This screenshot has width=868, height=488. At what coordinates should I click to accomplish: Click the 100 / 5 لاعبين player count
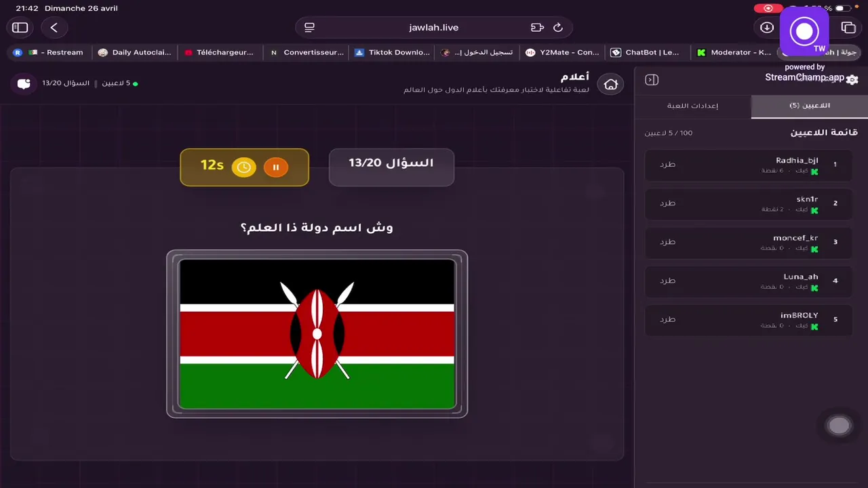[x=669, y=134]
